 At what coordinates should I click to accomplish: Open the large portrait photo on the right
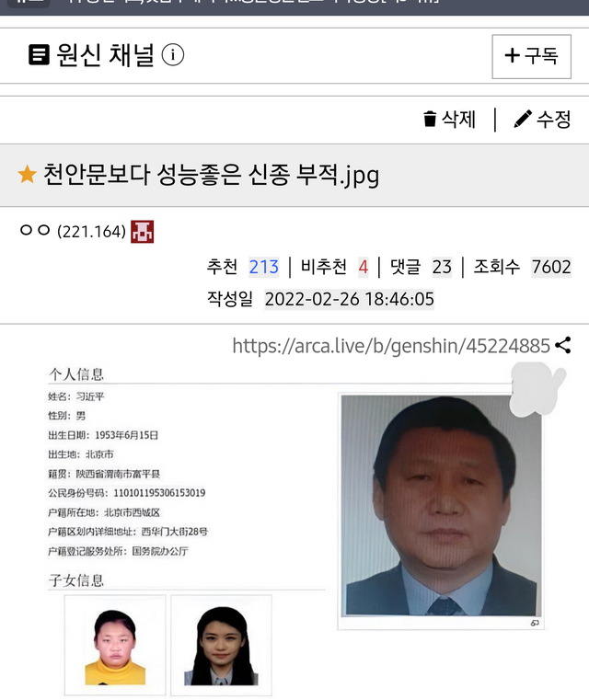point(441,505)
